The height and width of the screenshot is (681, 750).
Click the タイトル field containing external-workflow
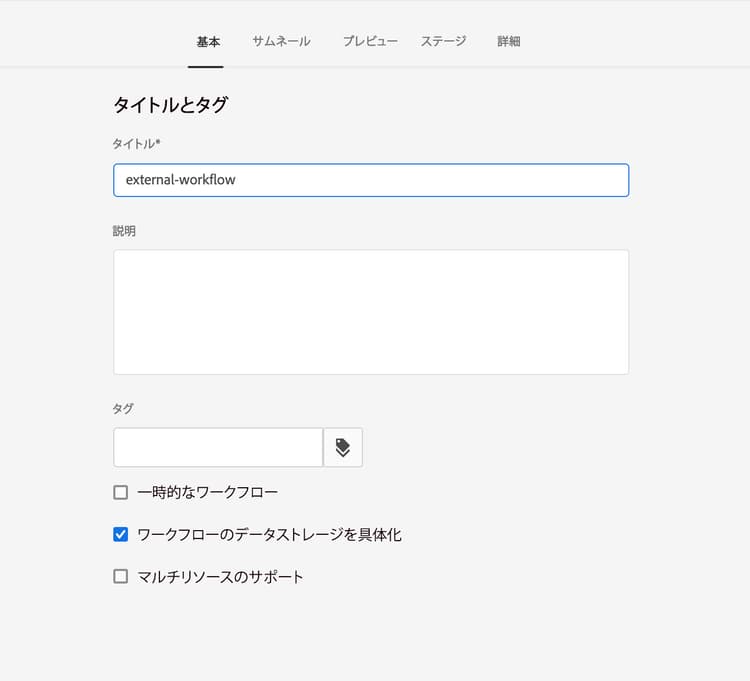click(371, 180)
